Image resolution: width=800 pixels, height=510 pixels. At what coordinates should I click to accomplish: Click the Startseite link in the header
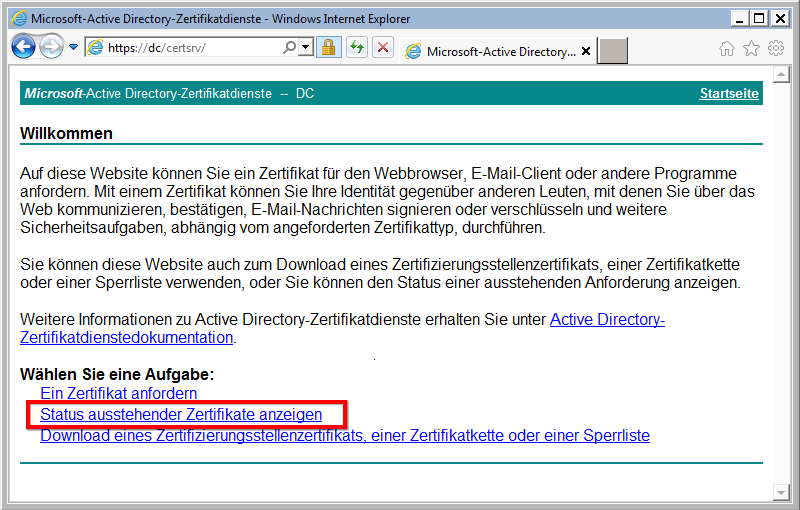pos(729,94)
